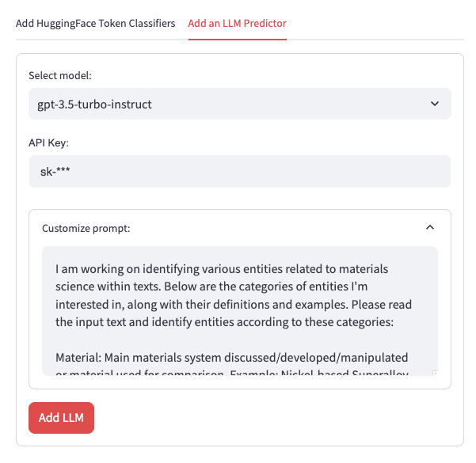
Task: Click the partially visible last prompt line
Action: point(232,373)
